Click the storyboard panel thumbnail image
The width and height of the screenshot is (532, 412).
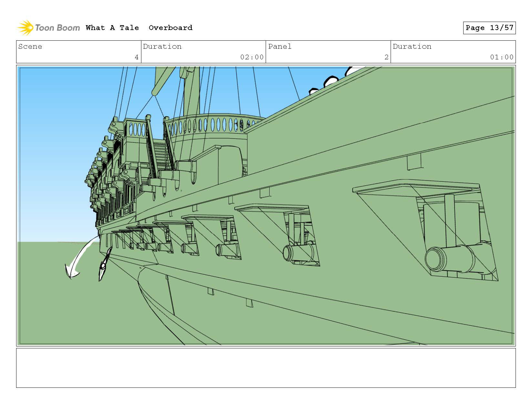[x=266, y=206]
